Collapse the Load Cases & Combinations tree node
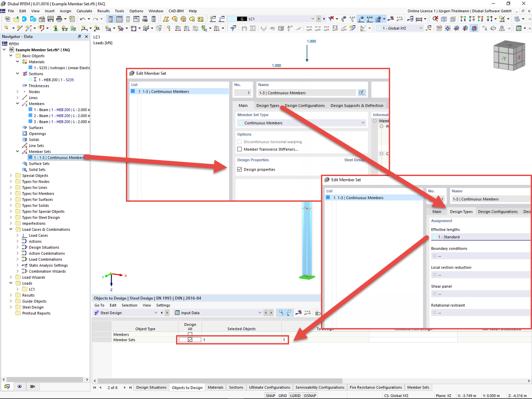The image size is (532, 399). (x=10, y=229)
